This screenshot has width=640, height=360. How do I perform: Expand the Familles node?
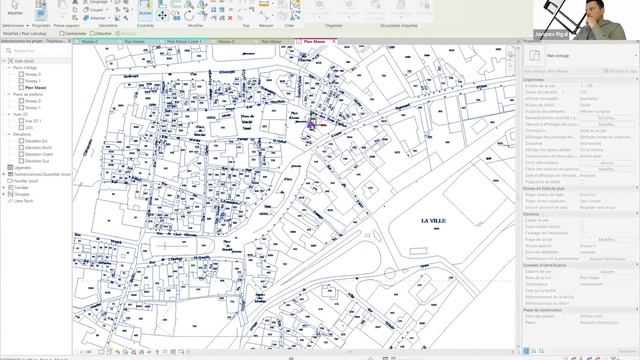point(4,188)
